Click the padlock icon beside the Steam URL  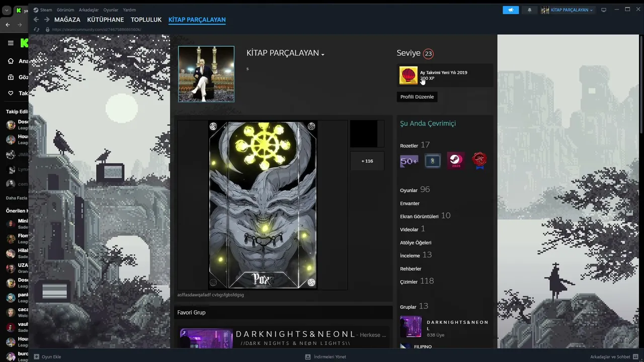[x=48, y=30]
